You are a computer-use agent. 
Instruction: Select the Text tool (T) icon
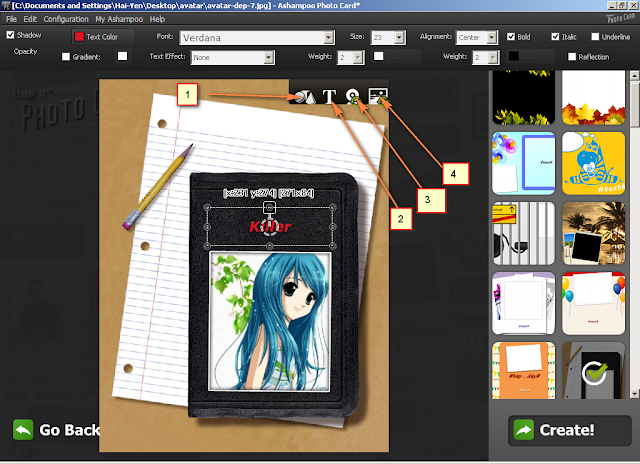point(329,97)
